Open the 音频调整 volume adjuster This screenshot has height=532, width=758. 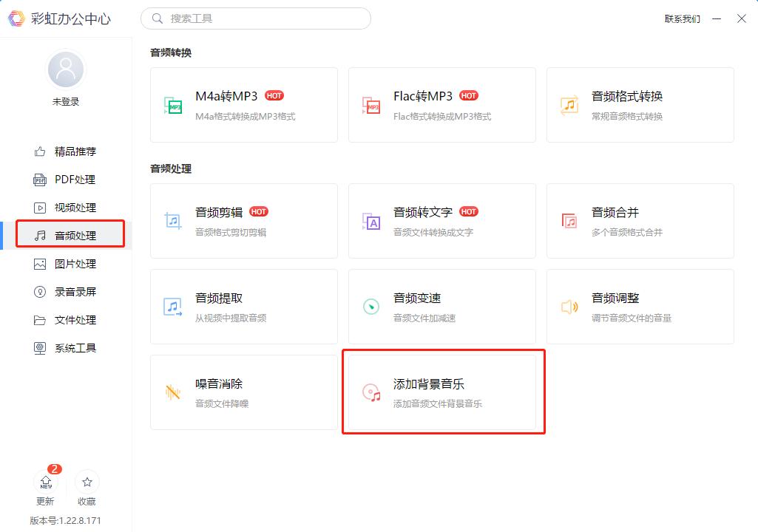640,306
